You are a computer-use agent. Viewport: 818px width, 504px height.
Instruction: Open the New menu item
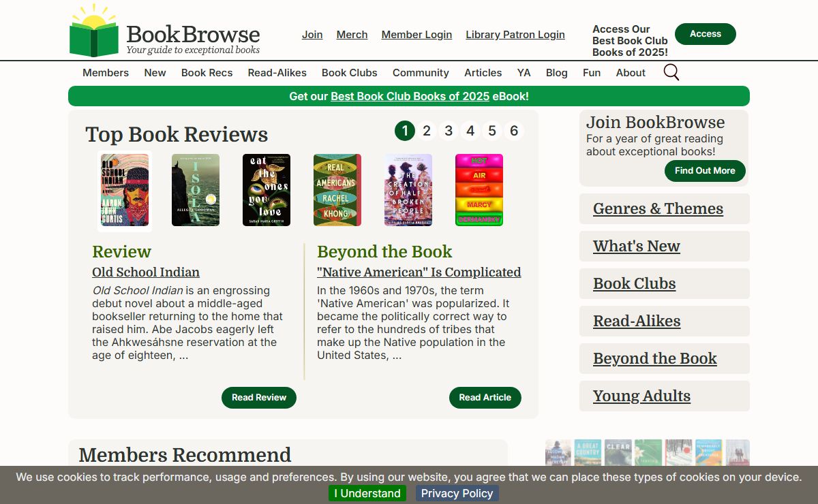point(155,73)
